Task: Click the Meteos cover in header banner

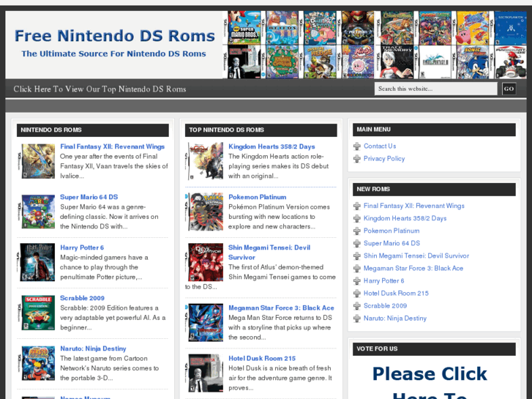Action: [x=282, y=28]
